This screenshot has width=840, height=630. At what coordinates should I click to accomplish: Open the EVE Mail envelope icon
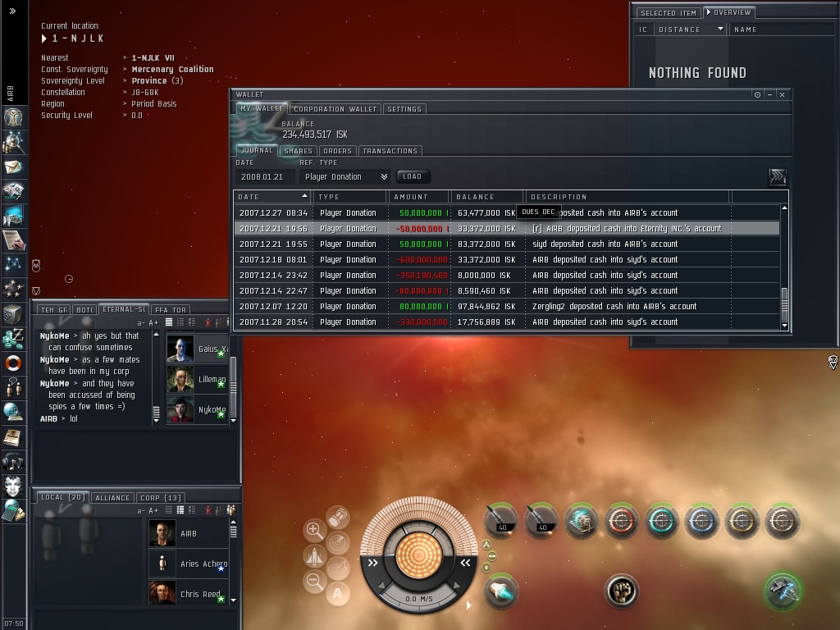13,167
